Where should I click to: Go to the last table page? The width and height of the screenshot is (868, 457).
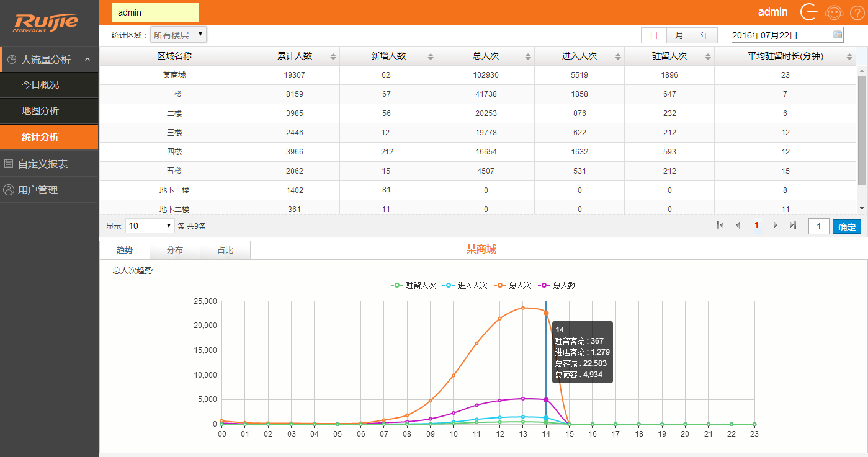pyautogui.click(x=793, y=226)
